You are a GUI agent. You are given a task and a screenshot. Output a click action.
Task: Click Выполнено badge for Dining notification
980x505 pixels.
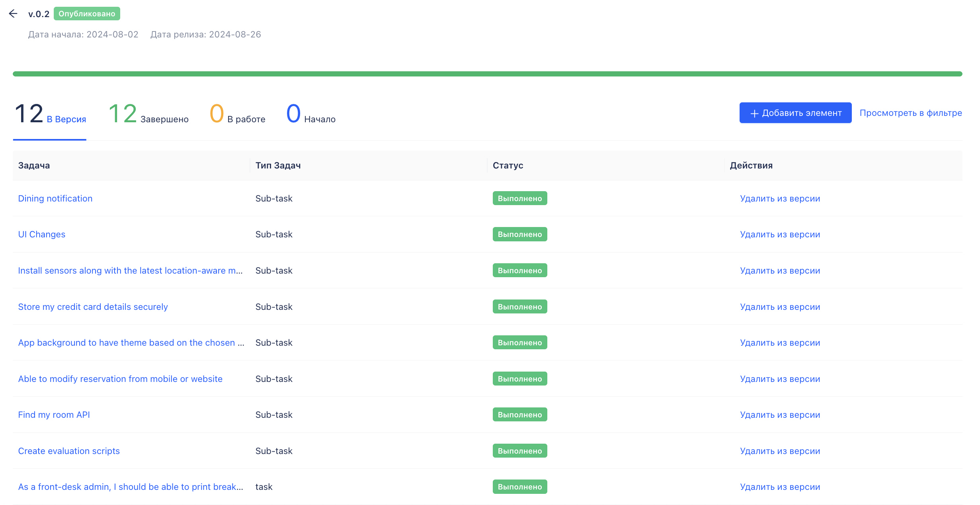pyautogui.click(x=520, y=198)
